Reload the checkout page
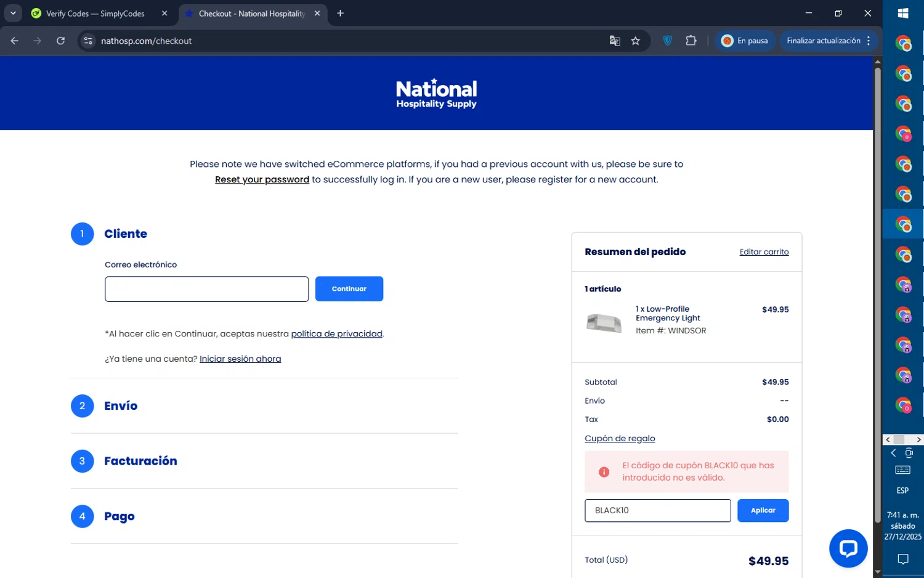This screenshot has width=924, height=578. 60,41
